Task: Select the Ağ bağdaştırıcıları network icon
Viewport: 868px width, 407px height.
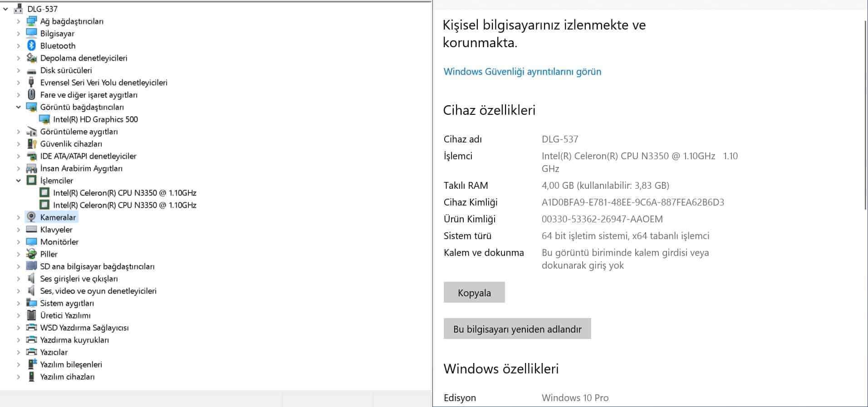Action: (31, 21)
